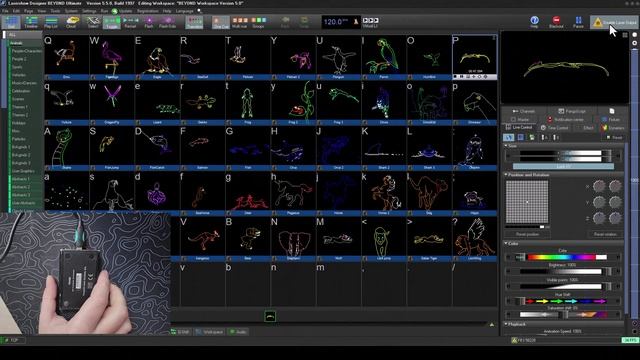Click the Pause output button
Viewport: 640px width, 360px height.
click(578, 22)
